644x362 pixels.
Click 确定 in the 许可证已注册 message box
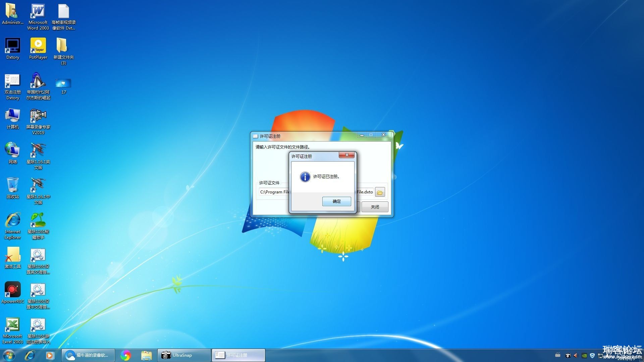[336, 201]
